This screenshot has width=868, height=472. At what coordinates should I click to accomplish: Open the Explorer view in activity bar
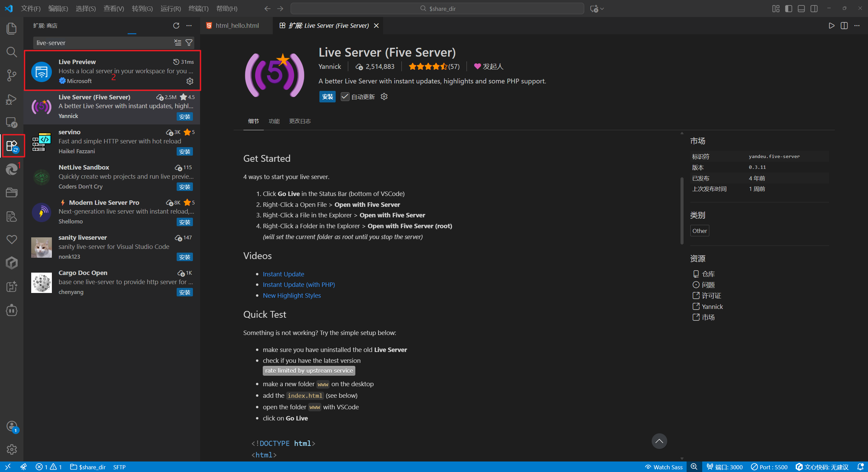click(12, 28)
